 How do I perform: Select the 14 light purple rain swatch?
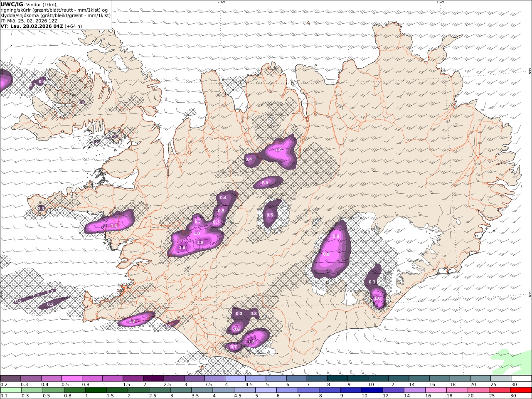tap(414, 390)
